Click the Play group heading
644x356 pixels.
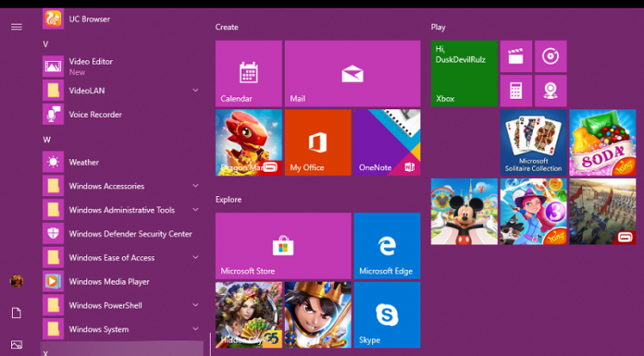click(439, 28)
